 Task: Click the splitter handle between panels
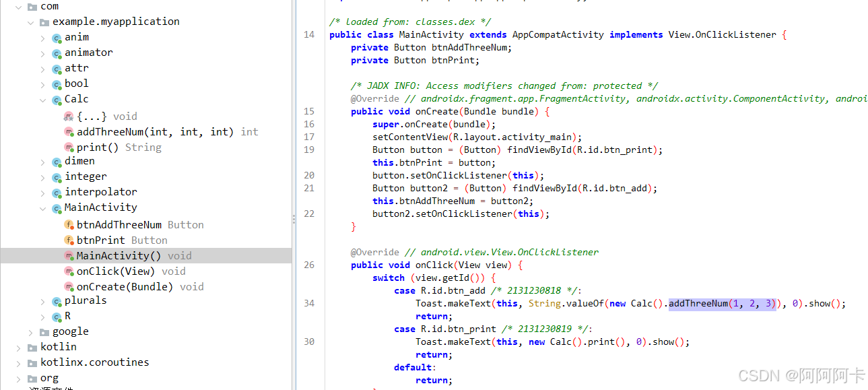tap(293, 219)
